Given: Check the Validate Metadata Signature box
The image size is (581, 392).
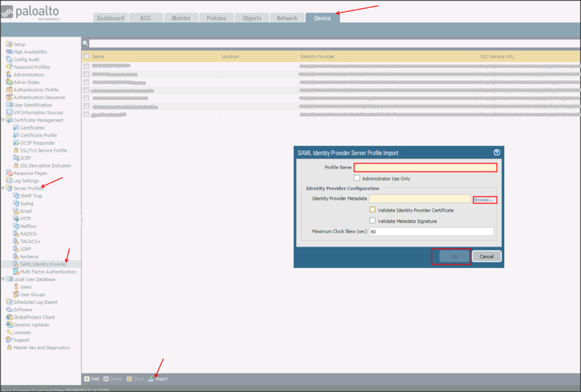Looking at the screenshot, I should [372, 221].
